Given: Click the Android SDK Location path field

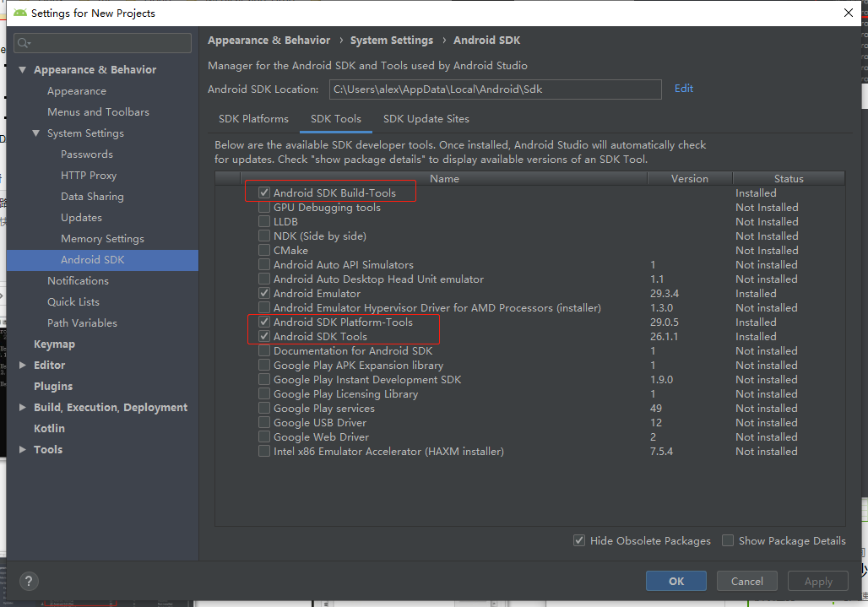Looking at the screenshot, I should pos(496,89).
